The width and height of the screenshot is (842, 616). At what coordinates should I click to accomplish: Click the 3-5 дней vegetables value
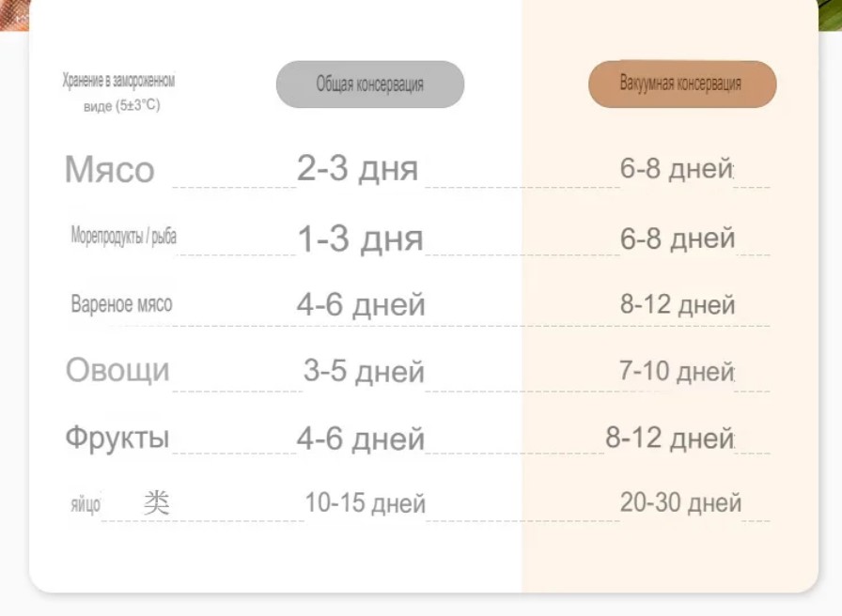click(364, 371)
